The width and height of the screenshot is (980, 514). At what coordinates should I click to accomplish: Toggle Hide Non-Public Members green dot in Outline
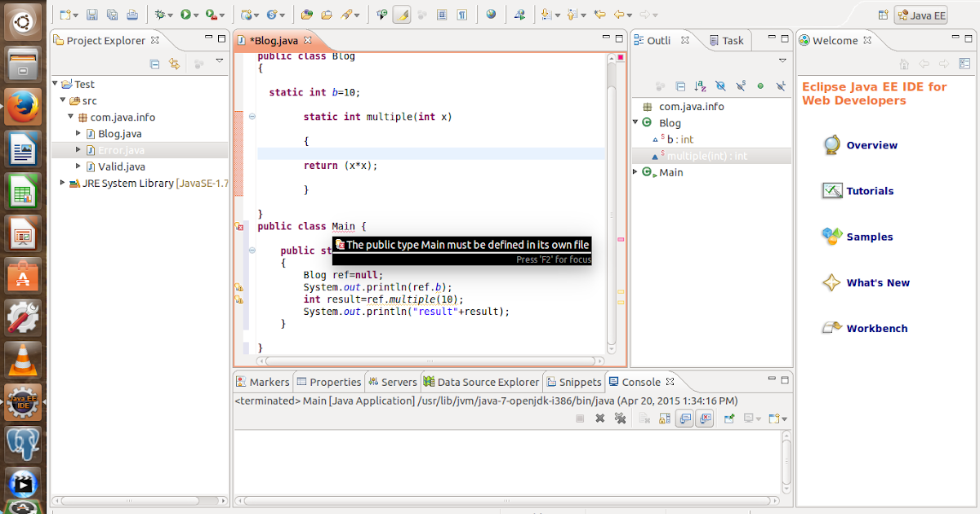760,86
